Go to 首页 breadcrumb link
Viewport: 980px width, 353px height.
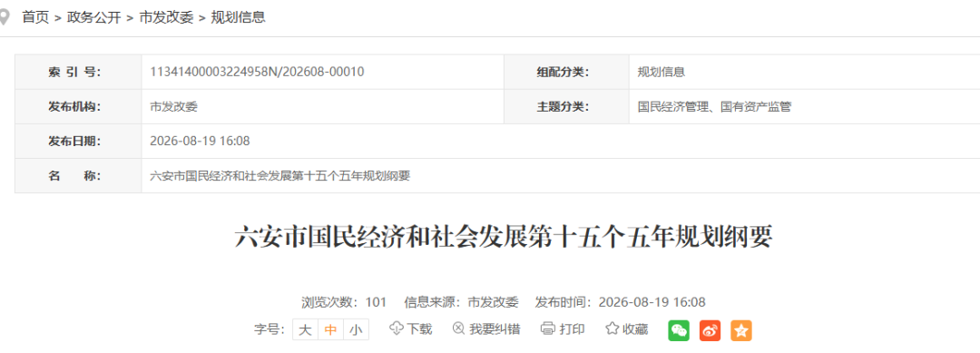[35, 17]
